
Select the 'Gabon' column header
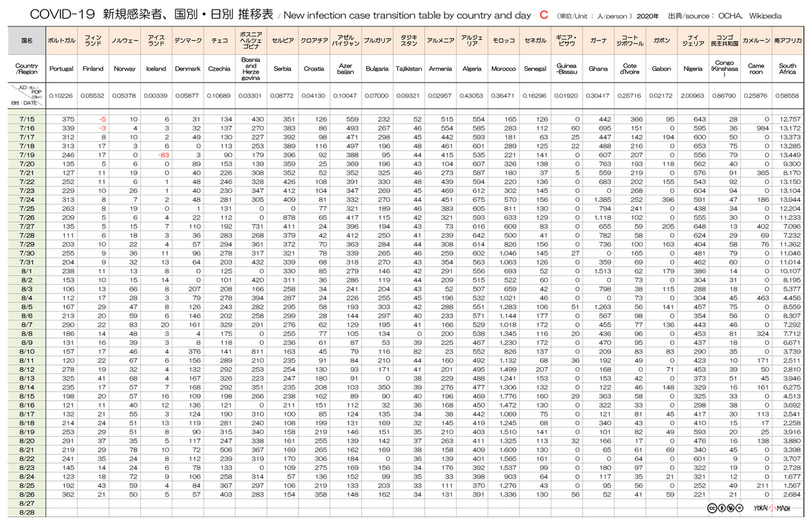[x=661, y=68]
